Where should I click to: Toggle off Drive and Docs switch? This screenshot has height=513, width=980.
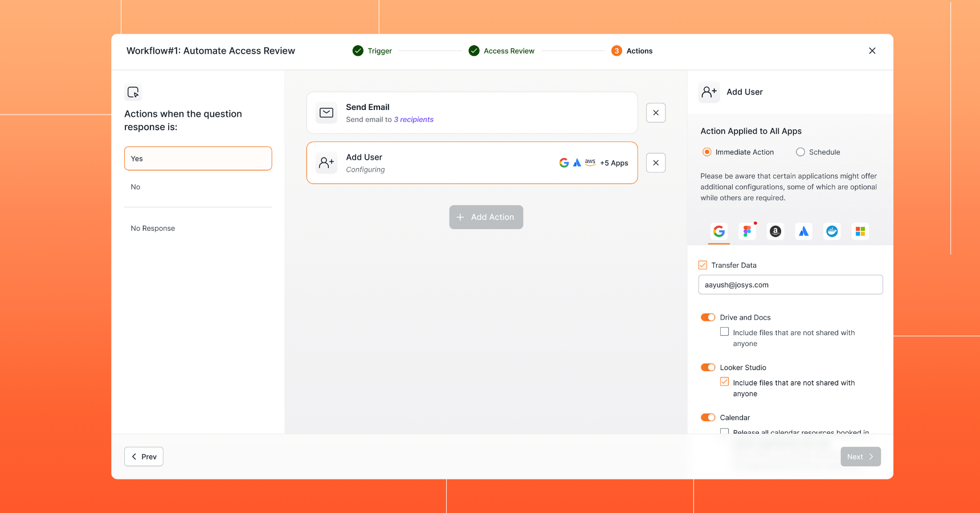[708, 317]
